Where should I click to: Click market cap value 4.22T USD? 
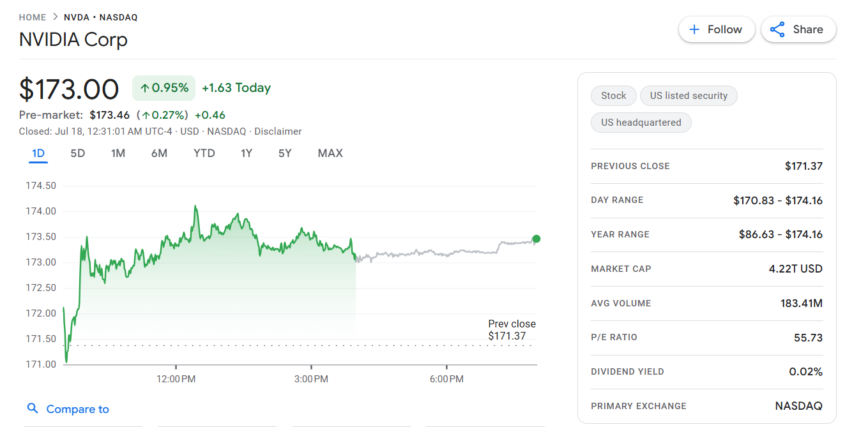796,269
